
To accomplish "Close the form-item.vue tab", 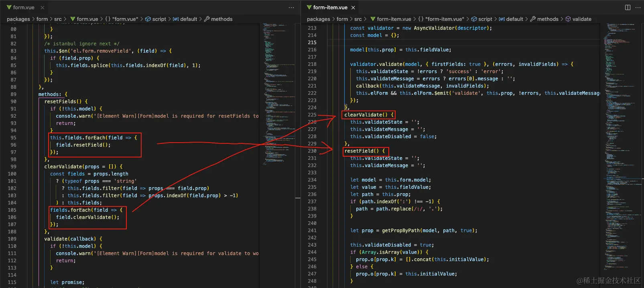I will (353, 8).
